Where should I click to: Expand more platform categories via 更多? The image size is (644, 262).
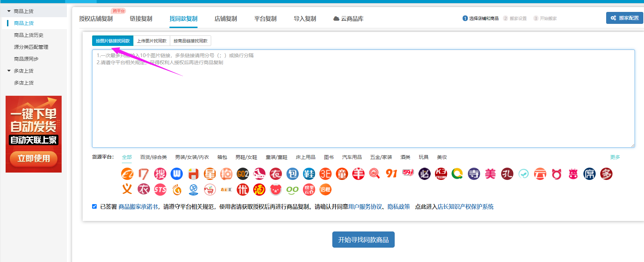tap(615, 157)
